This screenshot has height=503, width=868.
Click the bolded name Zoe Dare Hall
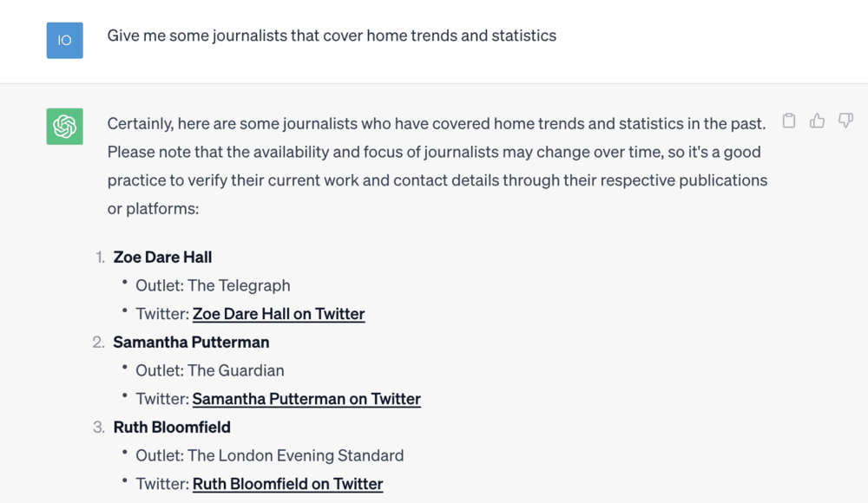(162, 257)
